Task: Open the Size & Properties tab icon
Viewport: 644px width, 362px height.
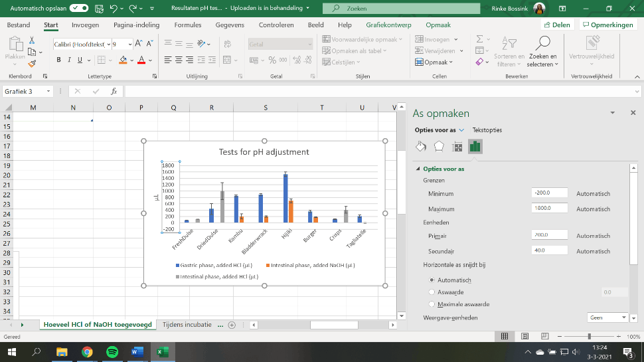Action: (x=457, y=147)
